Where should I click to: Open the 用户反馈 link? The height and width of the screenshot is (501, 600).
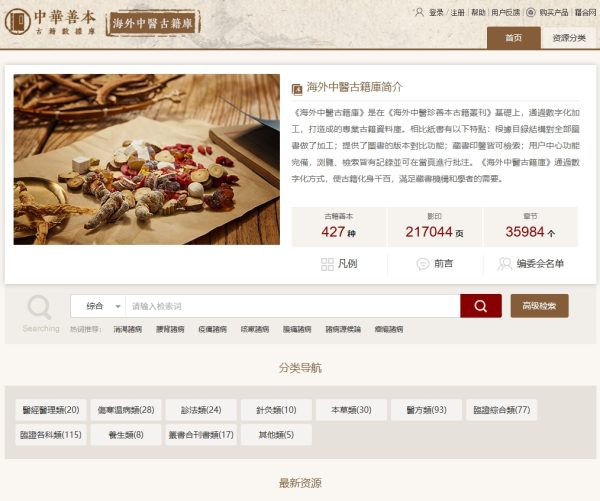tap(505, 13)
